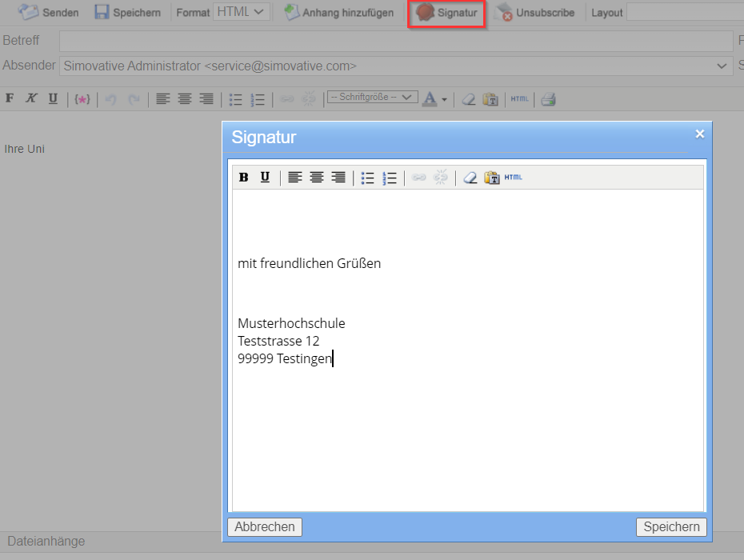Viewport: 744px width, 560px height.
Task: Click eraser remove-format icon in main editor
Action: 469,99
